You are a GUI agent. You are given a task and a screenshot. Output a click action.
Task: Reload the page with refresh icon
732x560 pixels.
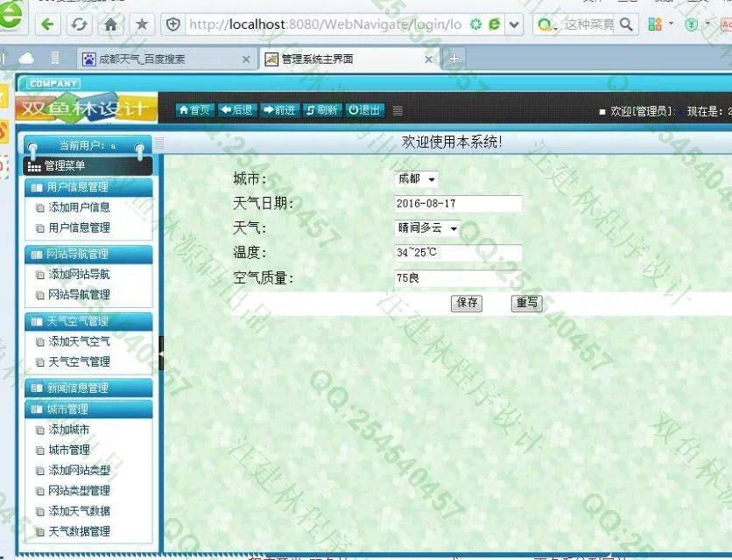pos(79,24)
